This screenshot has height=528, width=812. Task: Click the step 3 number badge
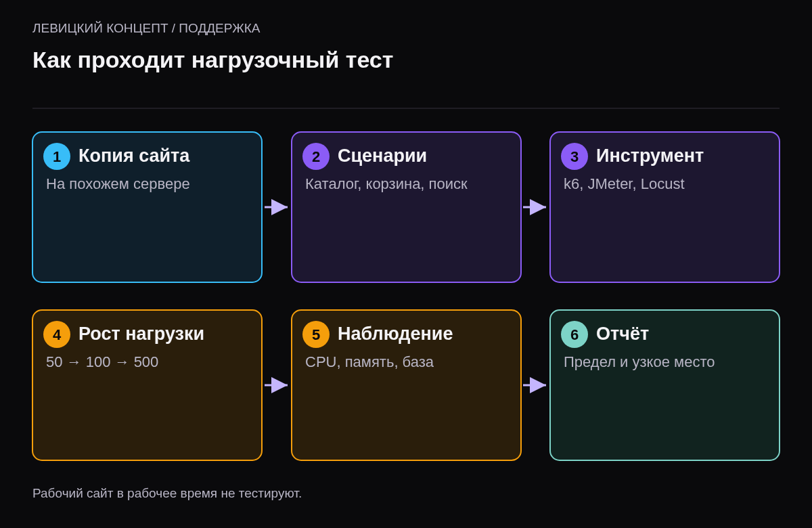pos(574,156)
